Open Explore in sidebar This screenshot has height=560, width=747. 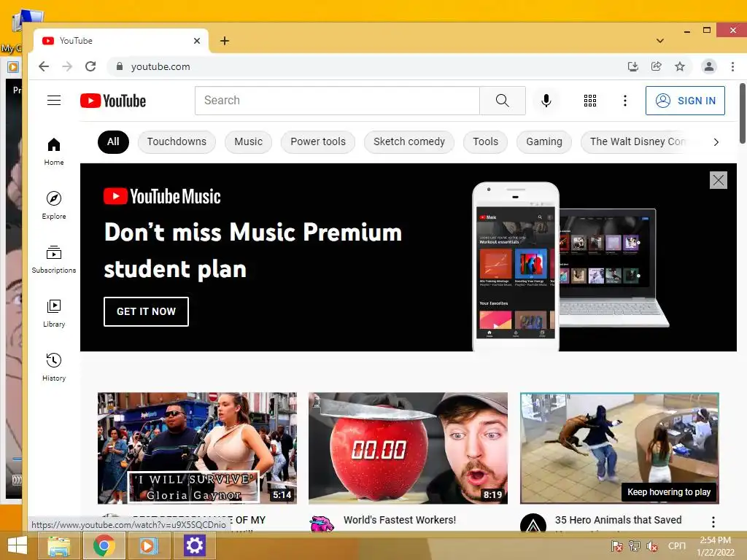point(54,205)
